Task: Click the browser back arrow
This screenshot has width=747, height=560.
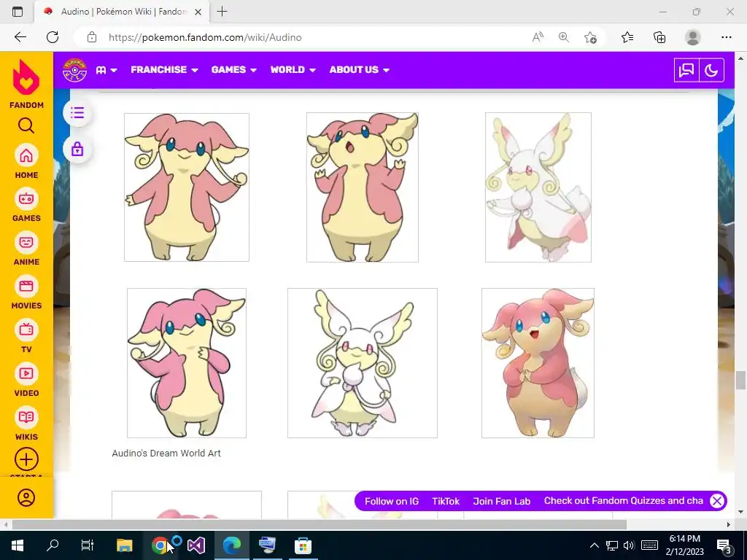Action: [20, 37]
